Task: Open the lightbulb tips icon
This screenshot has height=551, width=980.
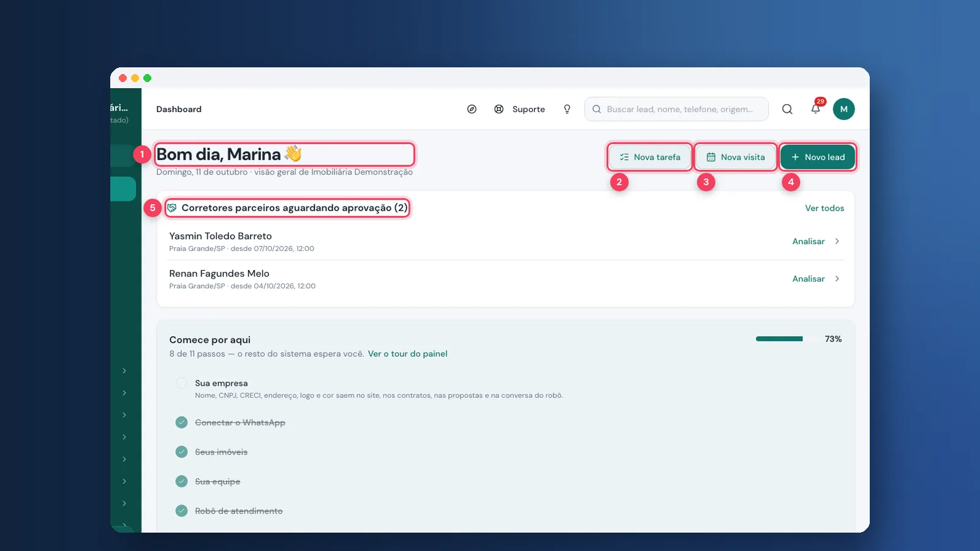Action: click(567, 109)
